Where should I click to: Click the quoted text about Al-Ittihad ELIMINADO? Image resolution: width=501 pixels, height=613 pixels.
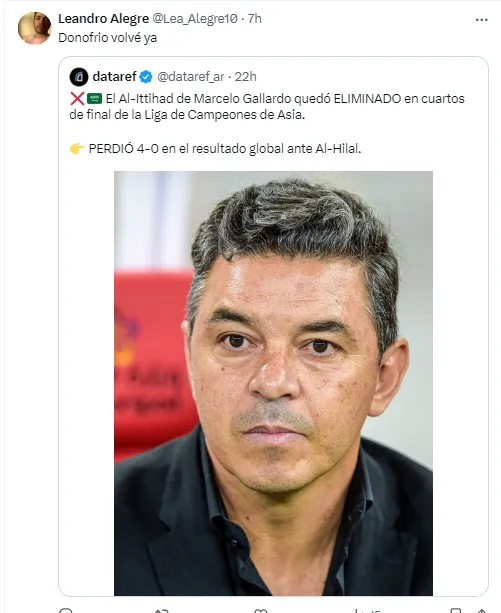267,106
